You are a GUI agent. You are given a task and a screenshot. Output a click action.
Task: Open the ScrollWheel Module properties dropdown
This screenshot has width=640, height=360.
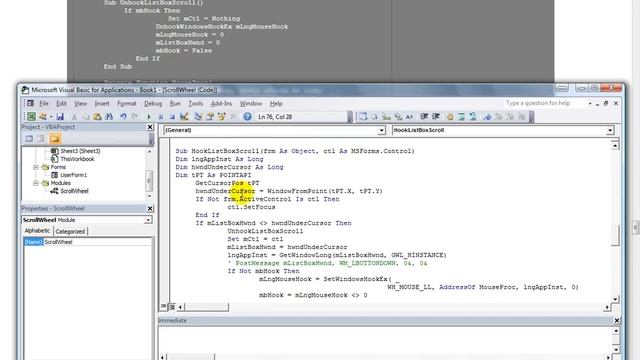(148, 220)
